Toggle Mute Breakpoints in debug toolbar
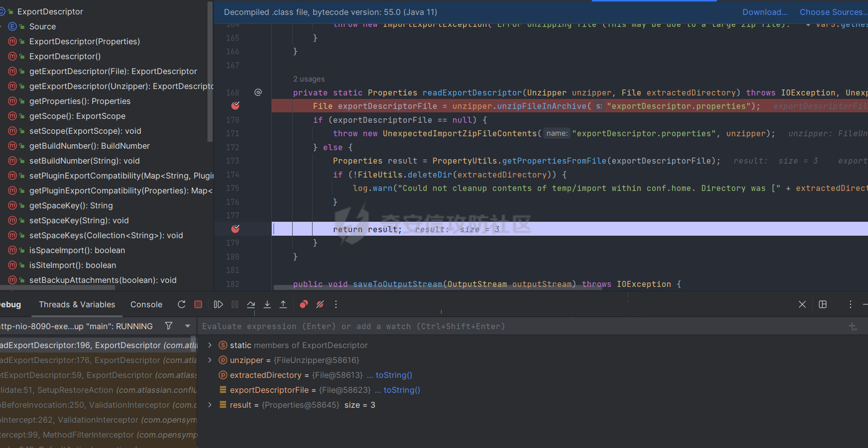This screenshot has height=448, width=868. point(320,304)
